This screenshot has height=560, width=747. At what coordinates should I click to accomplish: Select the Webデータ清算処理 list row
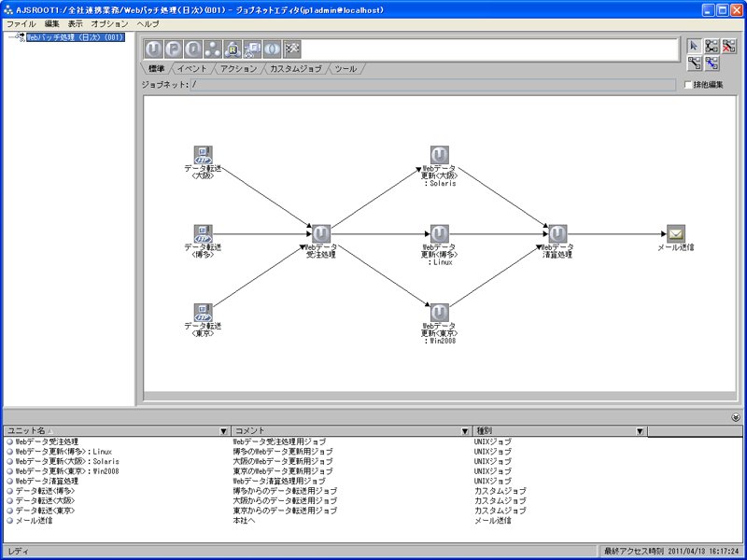click(373, 481)
